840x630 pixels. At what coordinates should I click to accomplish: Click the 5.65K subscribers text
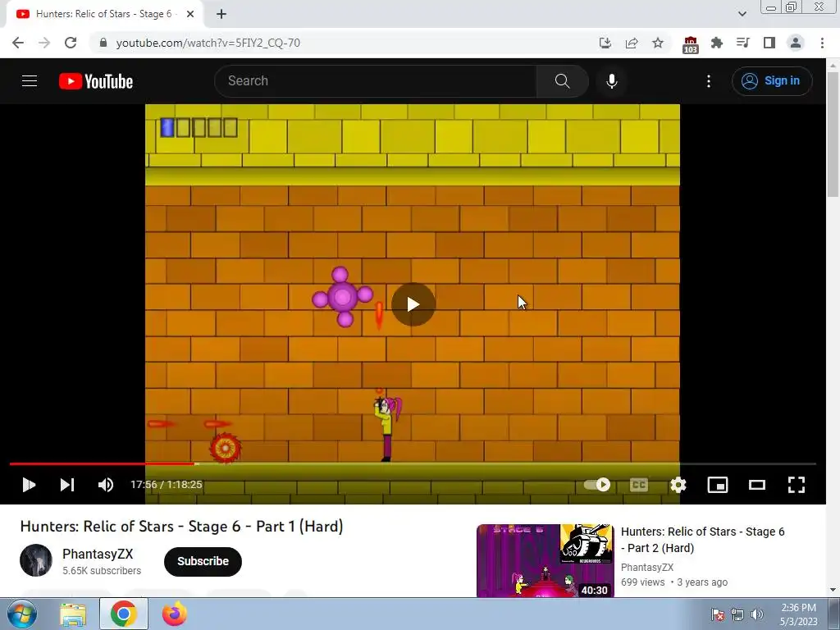click(x=102, y=571)
